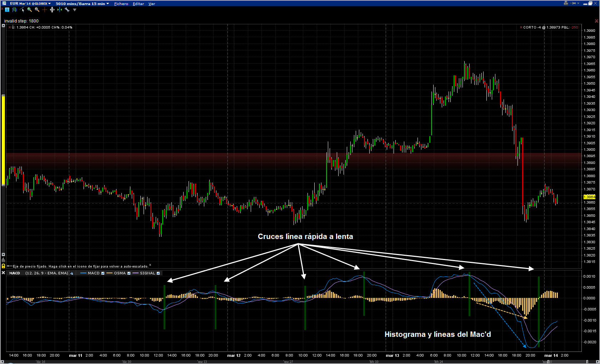
Task: Open the Editar menu
Action: coord(138,4)
